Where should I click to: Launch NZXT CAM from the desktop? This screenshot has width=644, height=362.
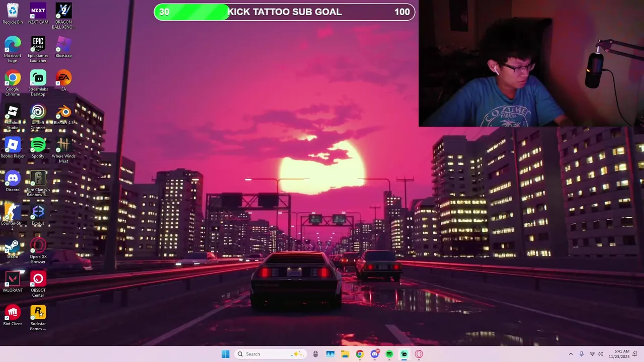(38, 14)
